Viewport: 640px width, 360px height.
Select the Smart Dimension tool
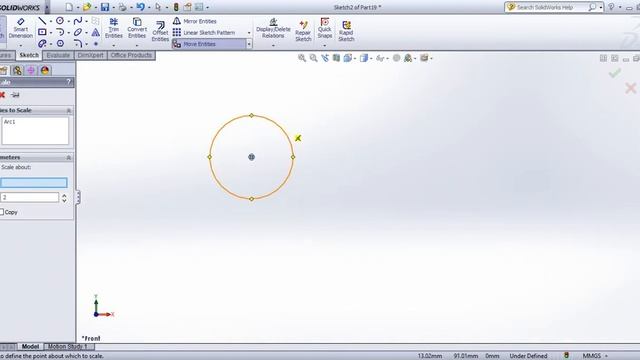point(20,28)
